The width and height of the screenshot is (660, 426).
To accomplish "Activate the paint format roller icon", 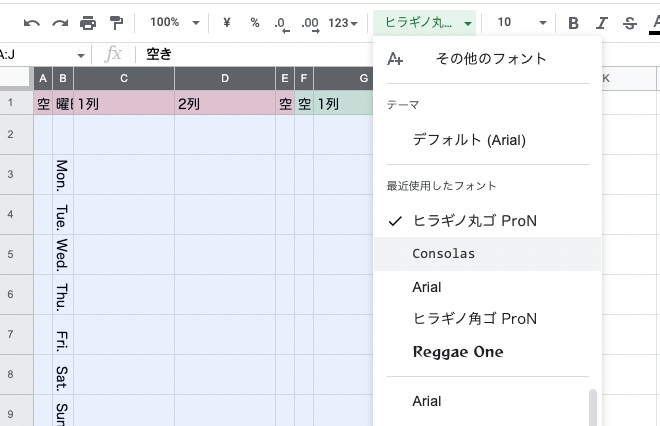I will click(116, 23).
